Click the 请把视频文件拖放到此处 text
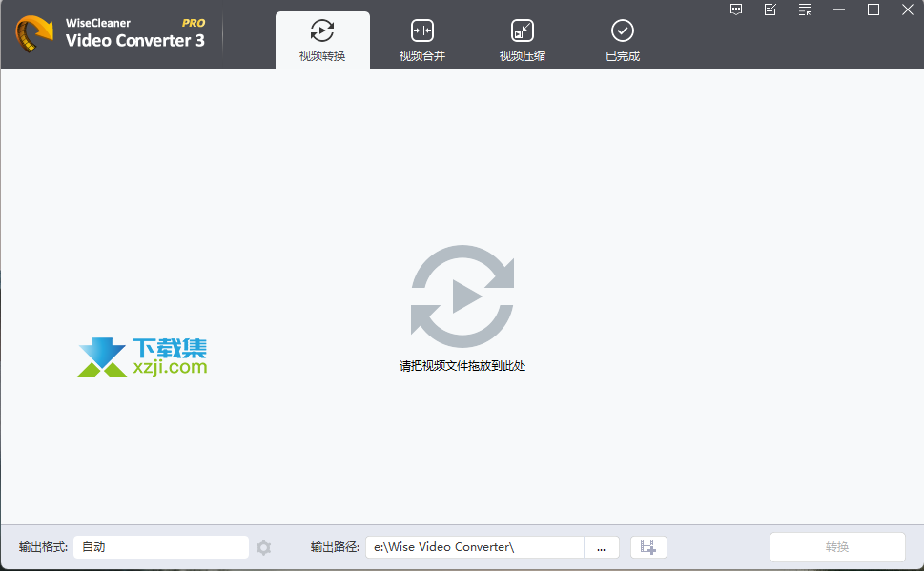924x571 pixels. pos(462,366)
